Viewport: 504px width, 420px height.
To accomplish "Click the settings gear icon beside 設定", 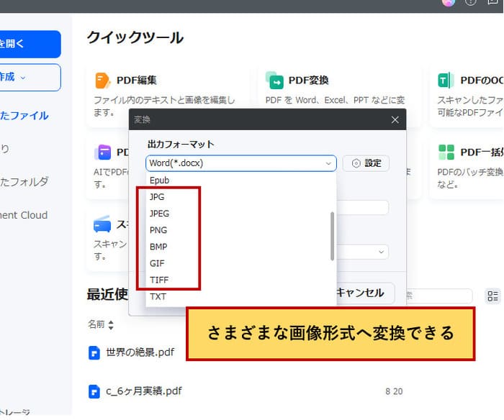I will pos(356,163).
